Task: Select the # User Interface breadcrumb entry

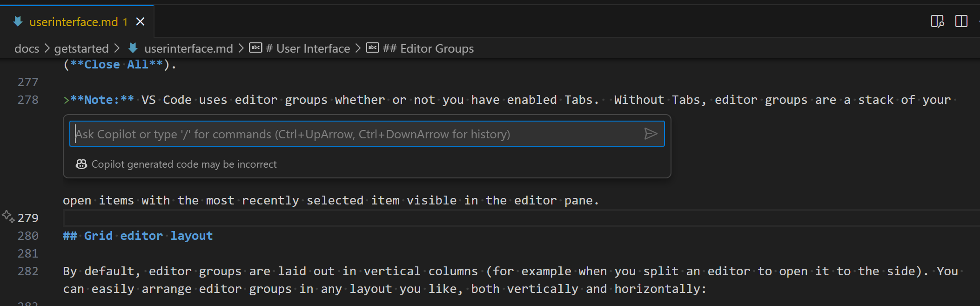Action: 309,48
